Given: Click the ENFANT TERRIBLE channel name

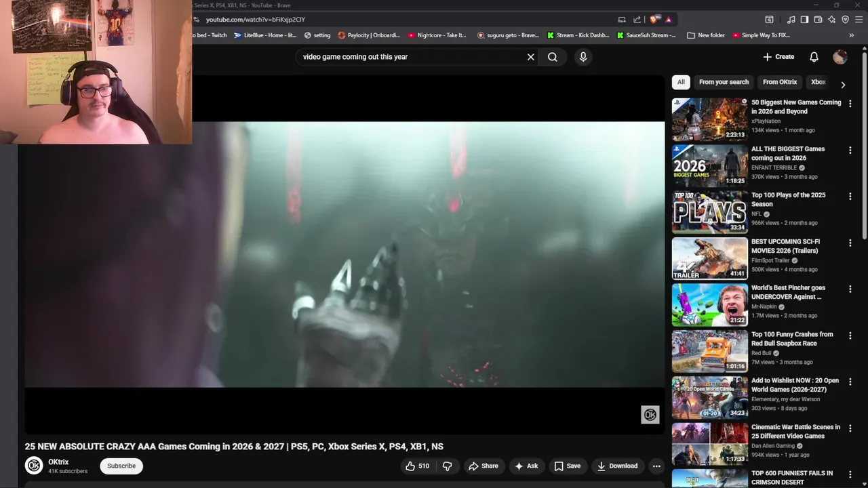Looking at the screenshot, I should tap(774, 167).
